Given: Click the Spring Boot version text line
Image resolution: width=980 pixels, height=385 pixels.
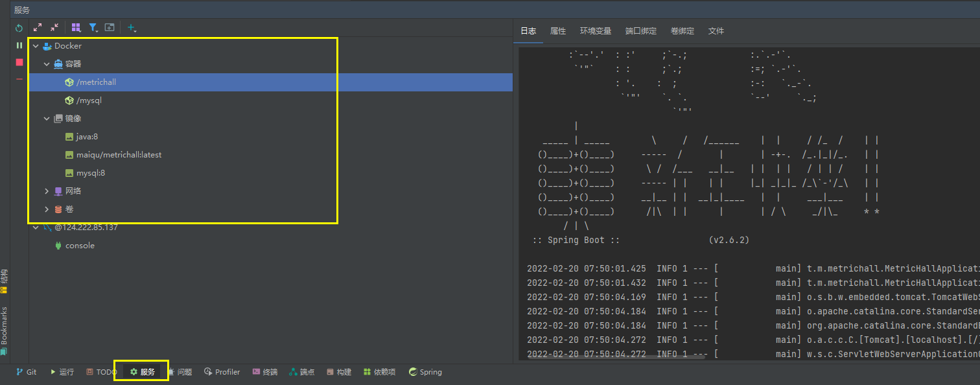Looking at the screenshot, I should 640,240.
